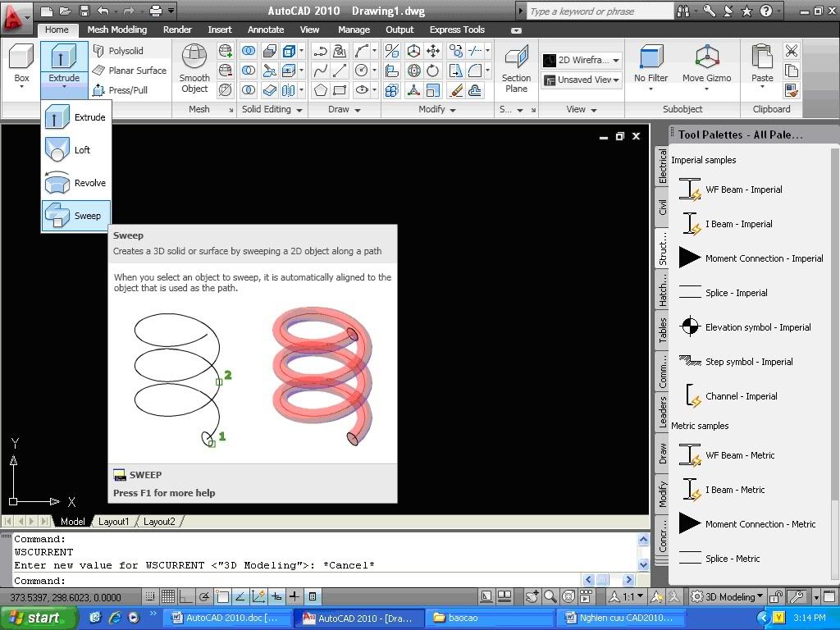840x630 pixels.
Task: Toggle Dynamic UCS in the status bar
Action: (258, 596)
